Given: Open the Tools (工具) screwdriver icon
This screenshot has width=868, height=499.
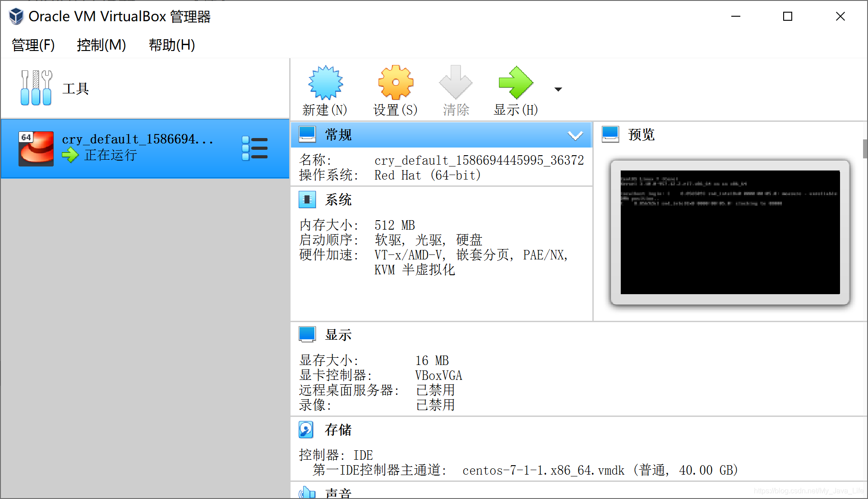Looking at the screenshot, I should [x=36, y=88].
